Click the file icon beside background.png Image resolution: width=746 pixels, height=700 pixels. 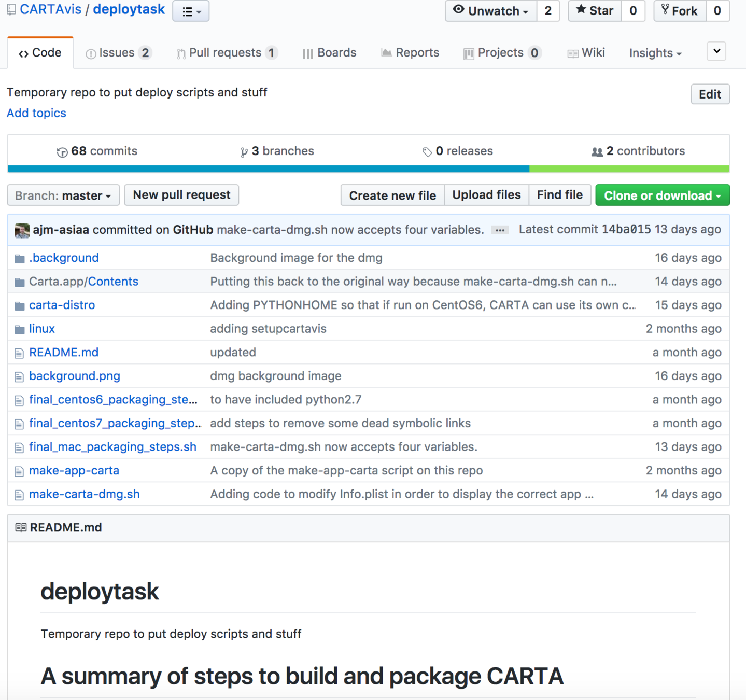(x=19, y=377)
